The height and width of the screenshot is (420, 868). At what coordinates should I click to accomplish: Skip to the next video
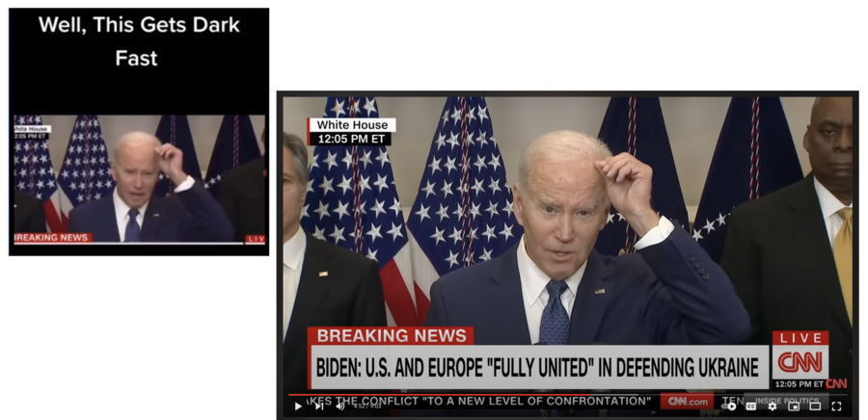pos(319,407)
